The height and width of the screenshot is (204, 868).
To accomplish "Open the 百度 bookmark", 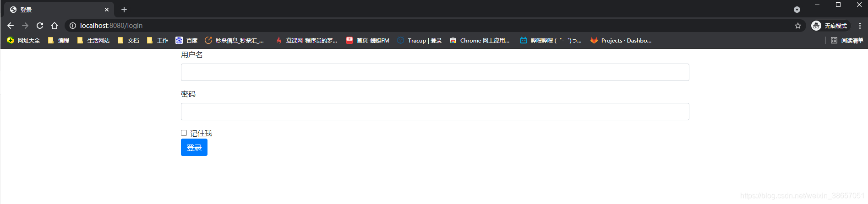I will [186, 40].
